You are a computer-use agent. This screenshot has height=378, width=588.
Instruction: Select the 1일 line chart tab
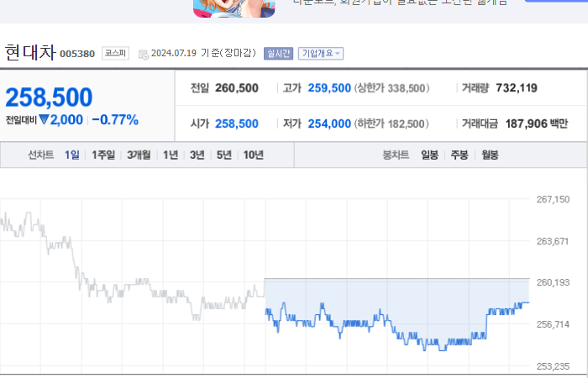coord(72,155)
